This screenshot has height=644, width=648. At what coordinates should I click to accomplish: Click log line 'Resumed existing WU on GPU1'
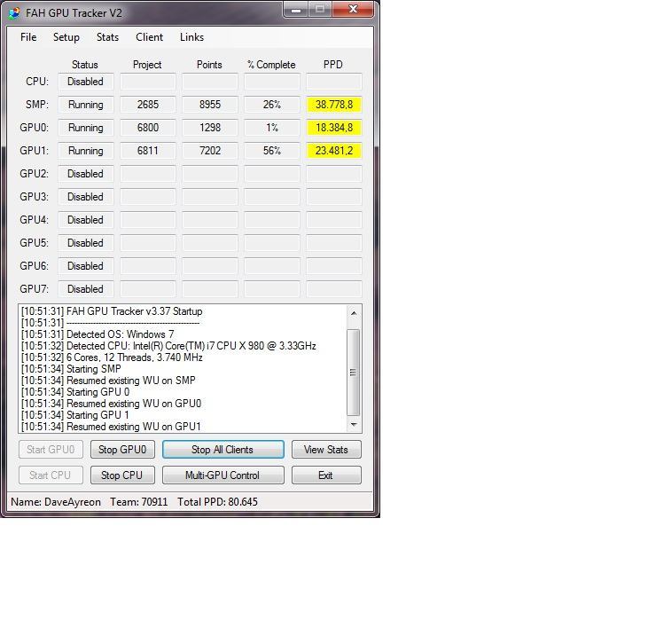[x=111, y=427]
